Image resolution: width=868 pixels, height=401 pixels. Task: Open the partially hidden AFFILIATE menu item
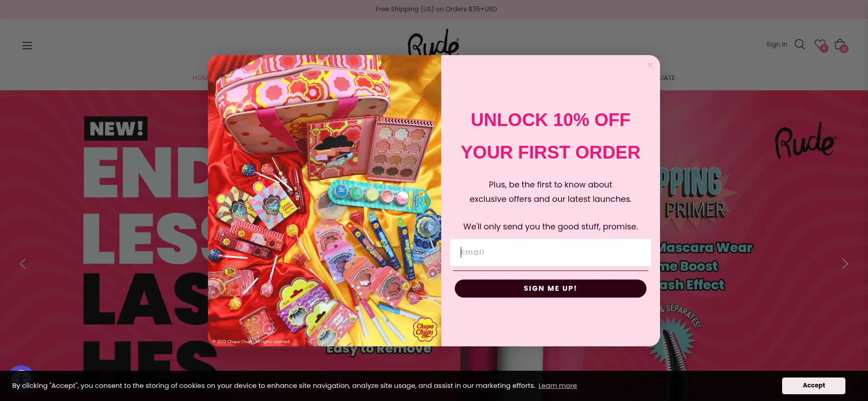(x=667, y=78)
